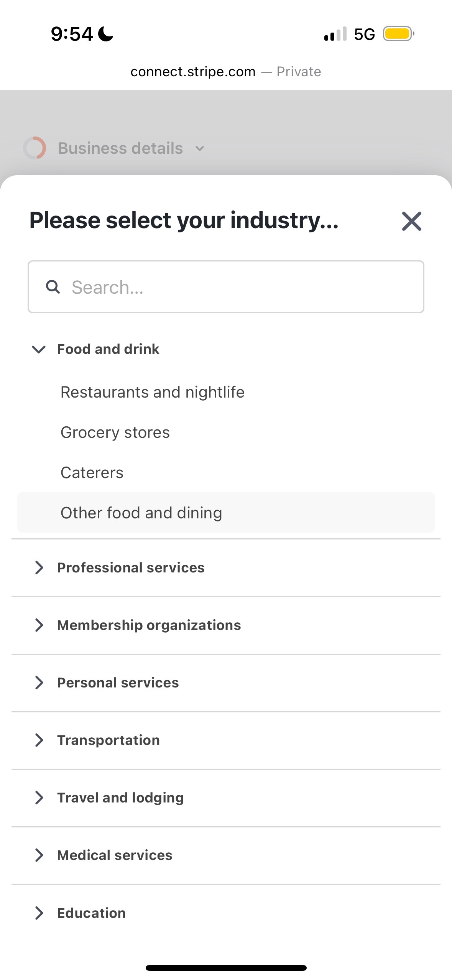This screenshot has width=452, height=980.
Task: Click the Business details progress circle
Action: (35, 148)
